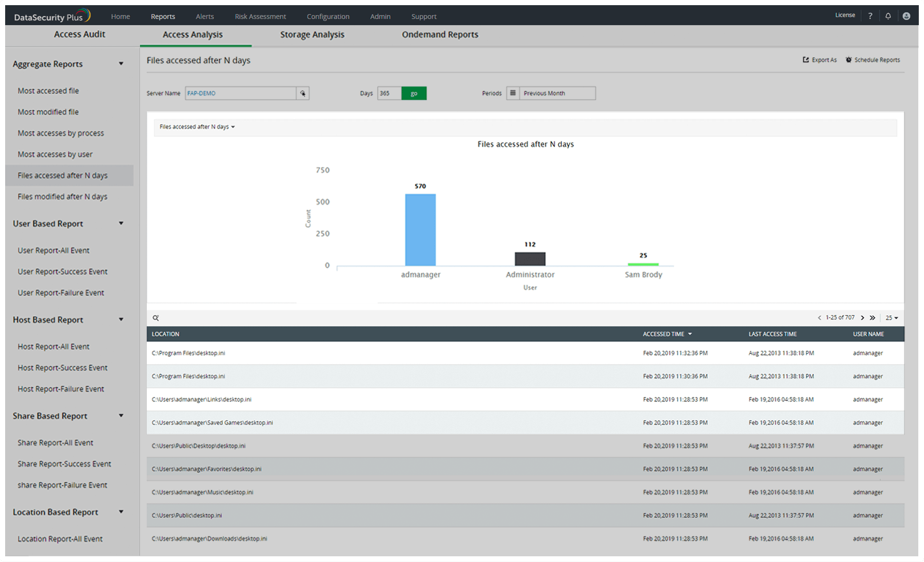Open the rows-per-page 25 dropdown
Image resolution: width=924 pixels, height=562 pixels.
(891, 318)
